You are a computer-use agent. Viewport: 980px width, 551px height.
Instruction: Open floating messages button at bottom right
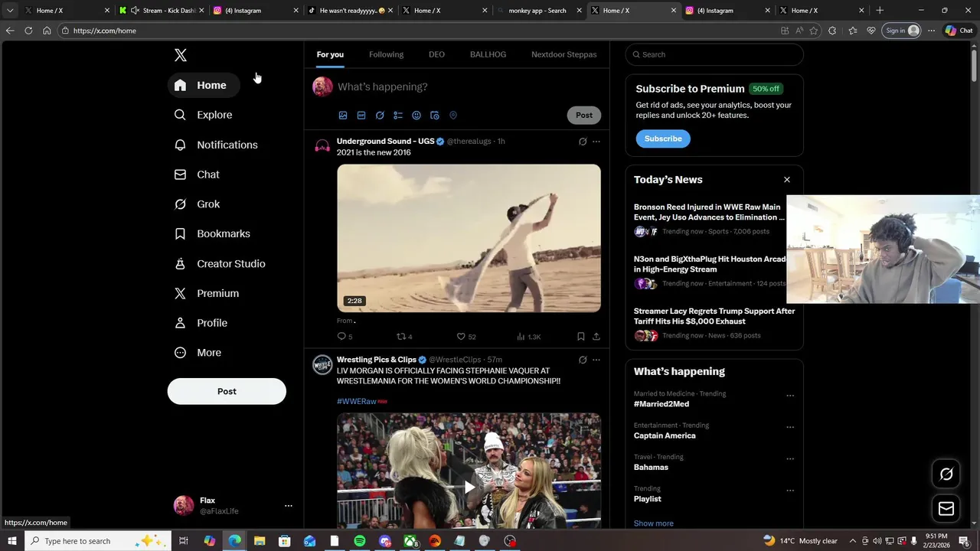click(946, 509)
